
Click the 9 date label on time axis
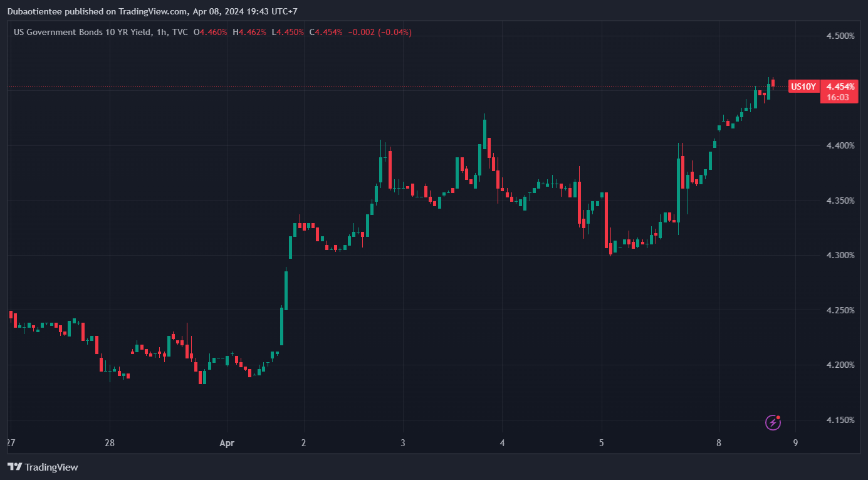[x=795, y=443]
